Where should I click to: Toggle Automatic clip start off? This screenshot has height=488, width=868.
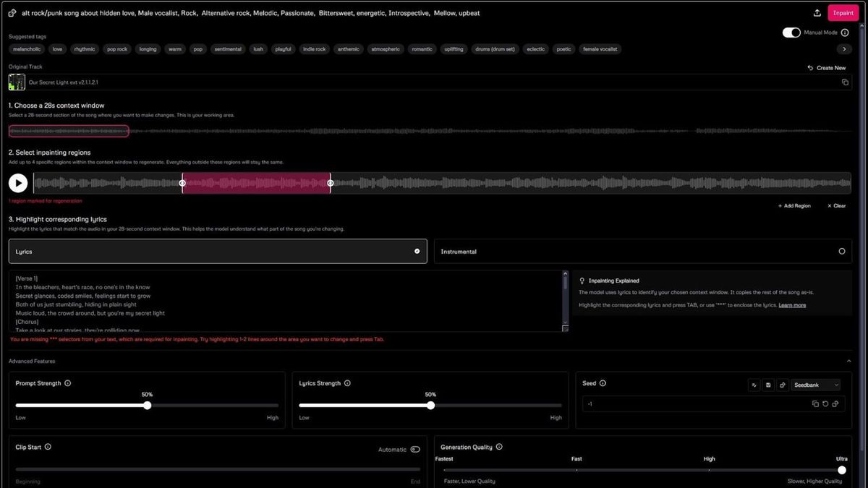pos(415,449)
